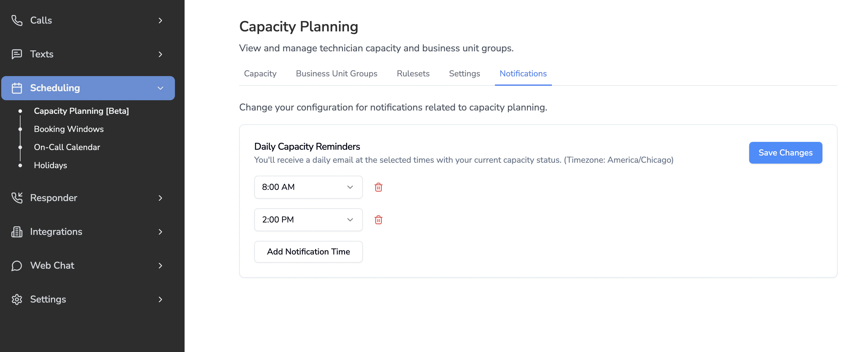The image size is (868, 352).
Task: Switch to the Capacity tab
Action: point(260,73)
